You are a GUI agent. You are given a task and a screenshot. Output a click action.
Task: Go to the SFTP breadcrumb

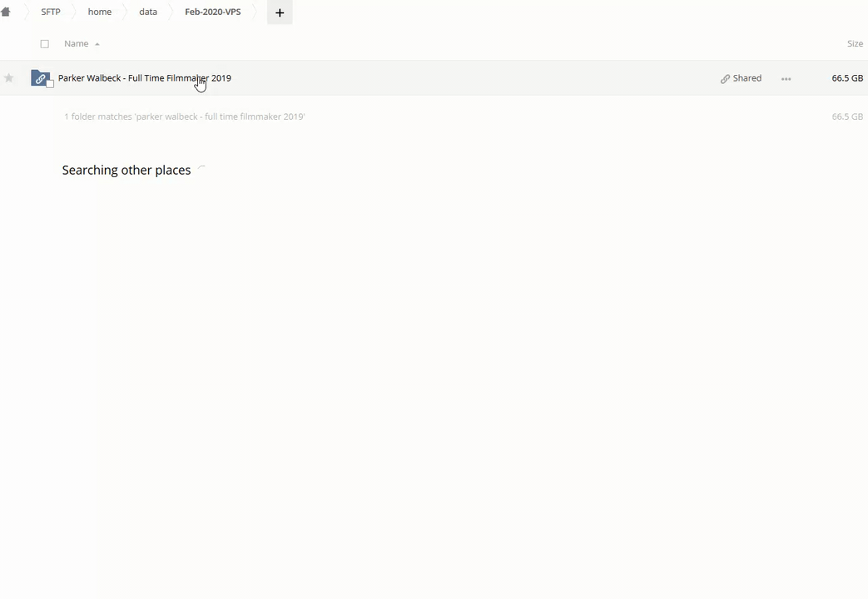coord(51,12)
